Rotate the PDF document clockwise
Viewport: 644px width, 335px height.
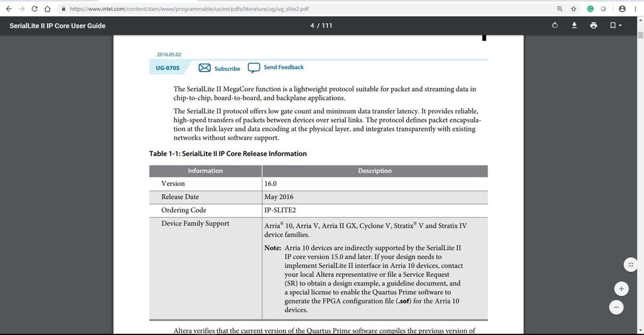coord(555,26)
